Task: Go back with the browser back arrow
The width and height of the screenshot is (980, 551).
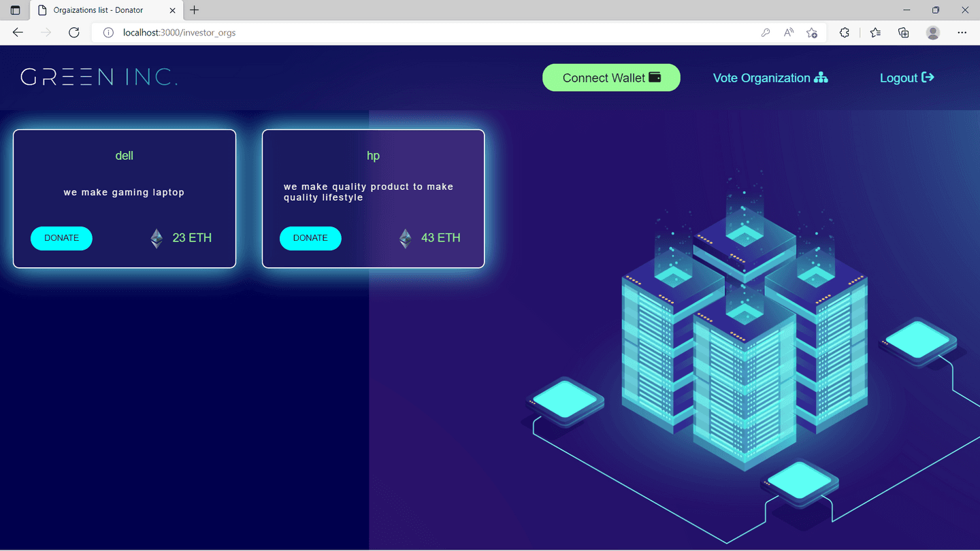Action: [x=18, y=32]
